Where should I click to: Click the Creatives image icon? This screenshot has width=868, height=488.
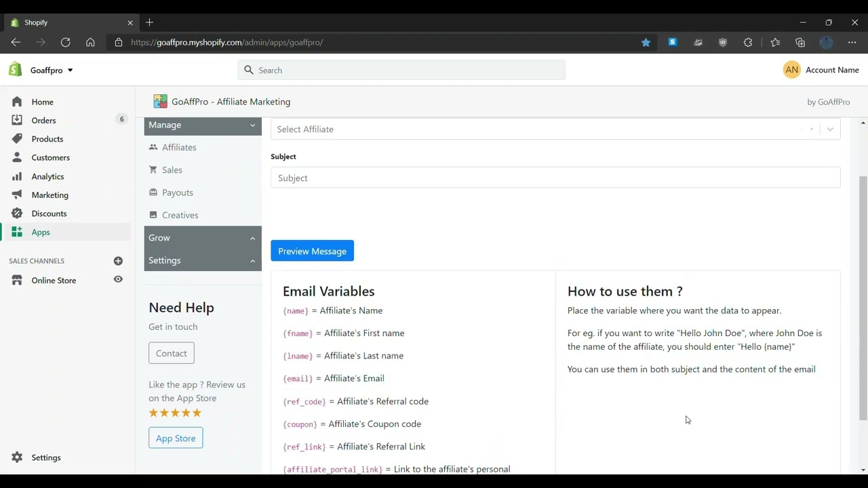pos(153,215)
